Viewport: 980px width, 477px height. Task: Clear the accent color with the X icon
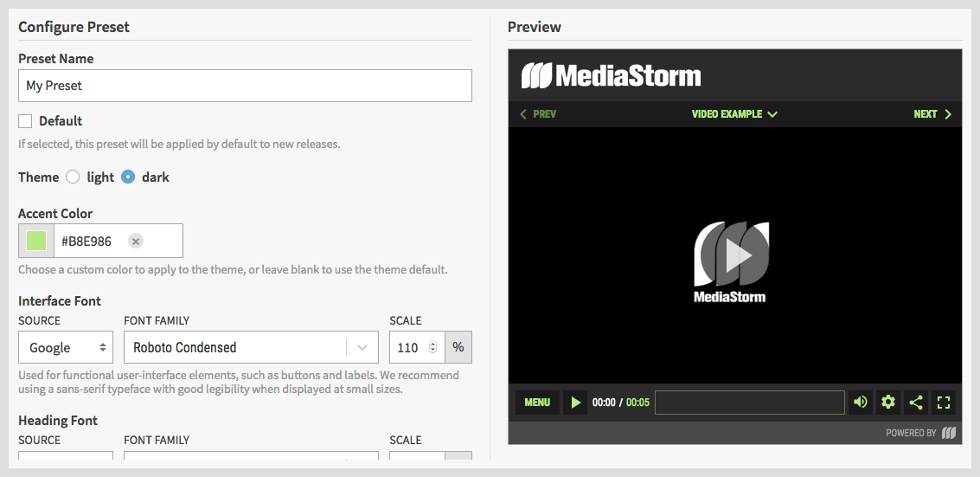click(136, 241)
